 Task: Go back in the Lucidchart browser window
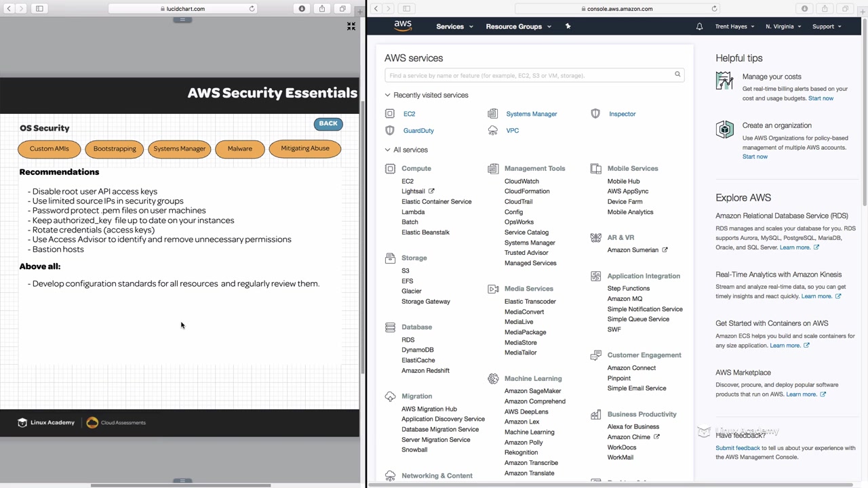[x=9, y=9]
